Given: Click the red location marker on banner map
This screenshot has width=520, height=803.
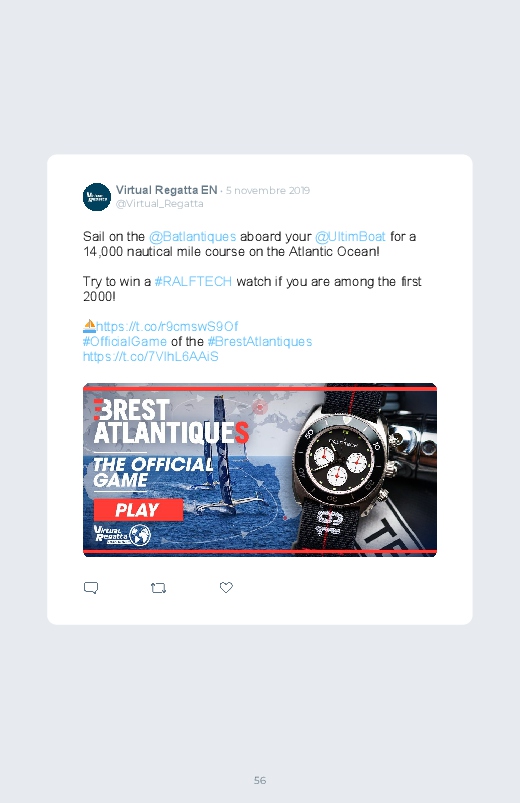Looking at the screenshot, I should click(260, 407).
